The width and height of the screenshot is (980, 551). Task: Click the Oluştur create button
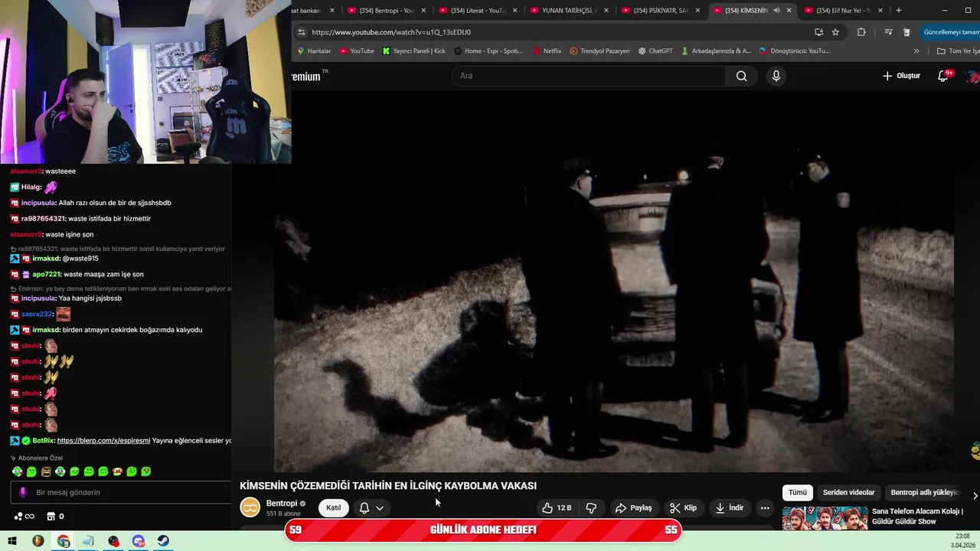tap(901, 76)
